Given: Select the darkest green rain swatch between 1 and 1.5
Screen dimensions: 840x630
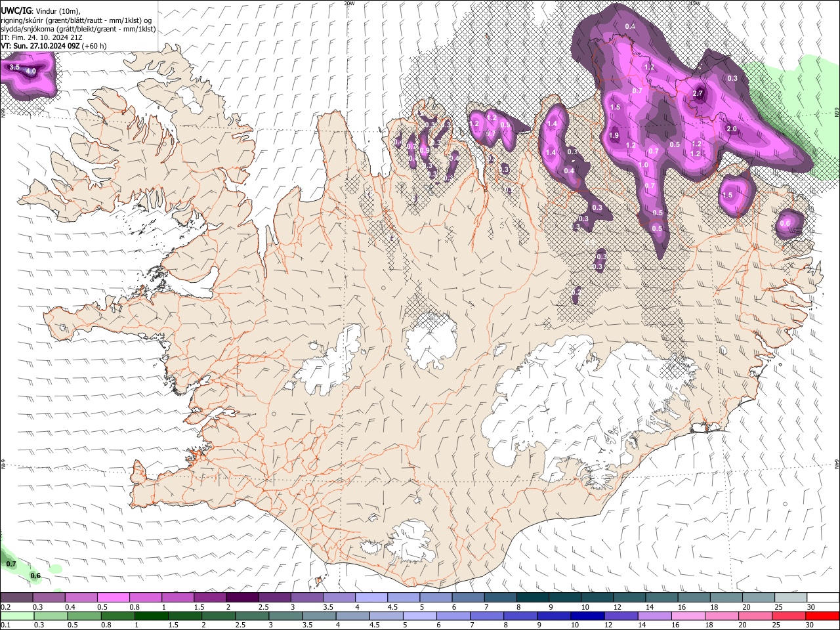Looking at the screenshot, I should pyautogui.click(x=152, y=616).
